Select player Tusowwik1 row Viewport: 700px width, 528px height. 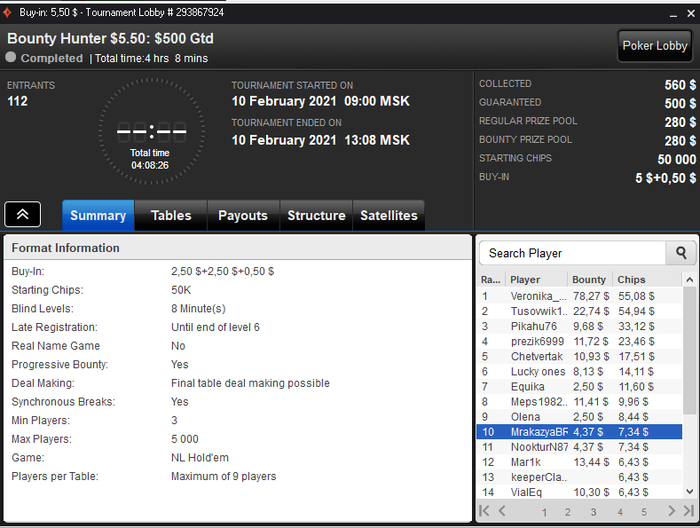579,311
